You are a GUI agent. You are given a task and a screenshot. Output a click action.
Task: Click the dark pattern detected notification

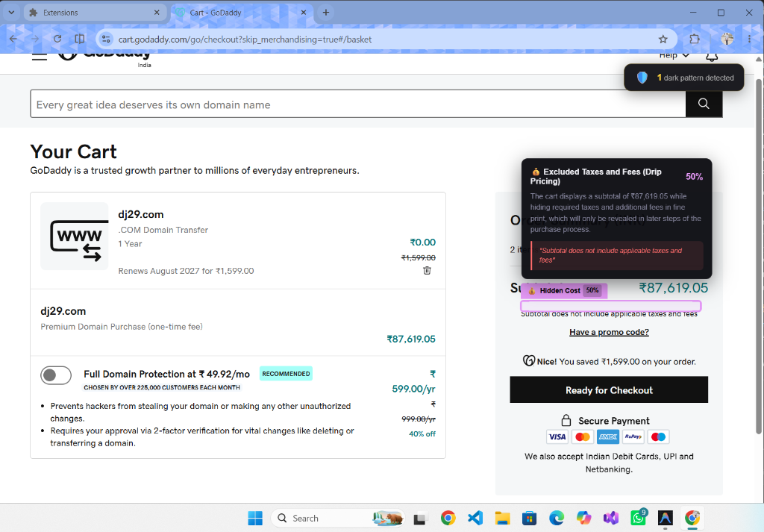[683, 78]
